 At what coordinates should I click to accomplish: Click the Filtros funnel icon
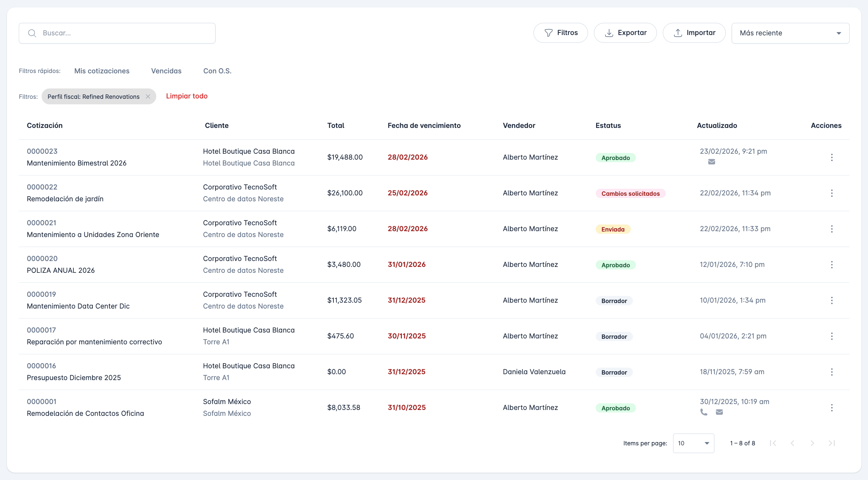click(x=549, y=32)
